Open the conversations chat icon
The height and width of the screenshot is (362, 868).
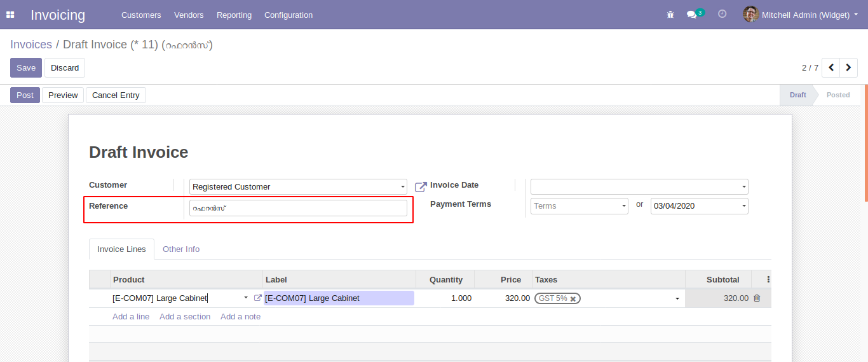coord(692,15)
